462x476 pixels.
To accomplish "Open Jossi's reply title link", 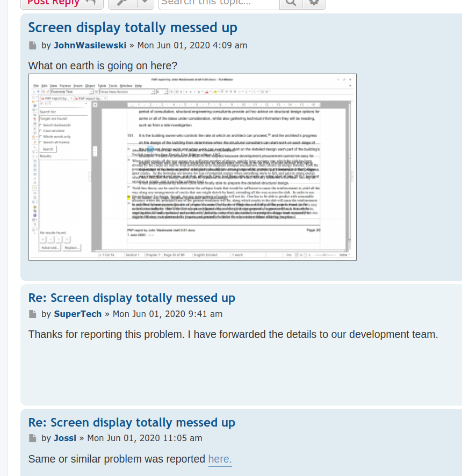I will (x=132, y=423).
